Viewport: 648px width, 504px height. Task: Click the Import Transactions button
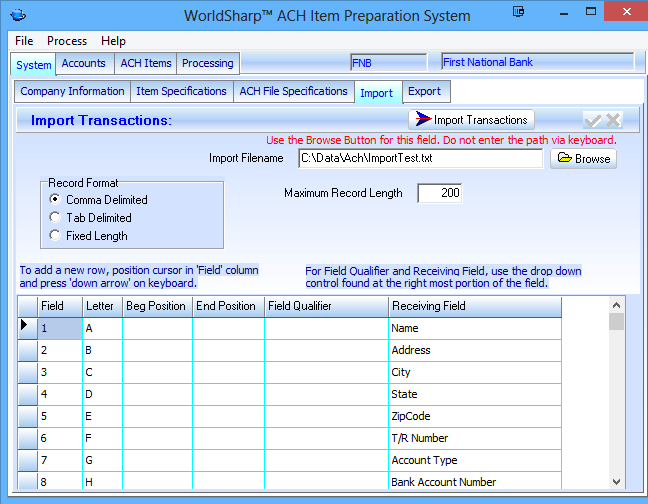[x=472, y=120]
